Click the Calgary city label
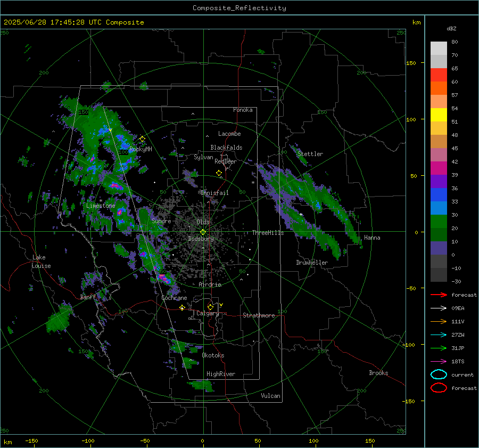The width and height of the screenshot is (479, 448). [208, 313]
